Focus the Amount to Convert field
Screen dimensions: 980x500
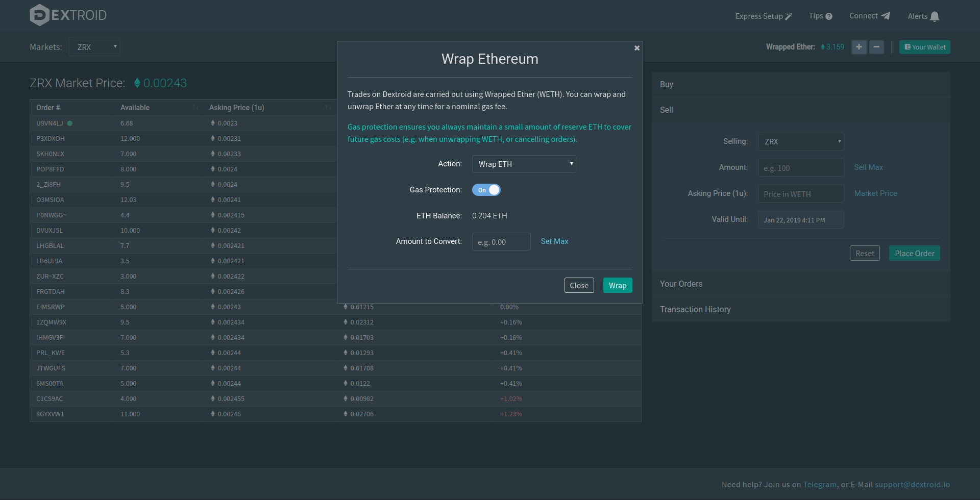(501, 242)
